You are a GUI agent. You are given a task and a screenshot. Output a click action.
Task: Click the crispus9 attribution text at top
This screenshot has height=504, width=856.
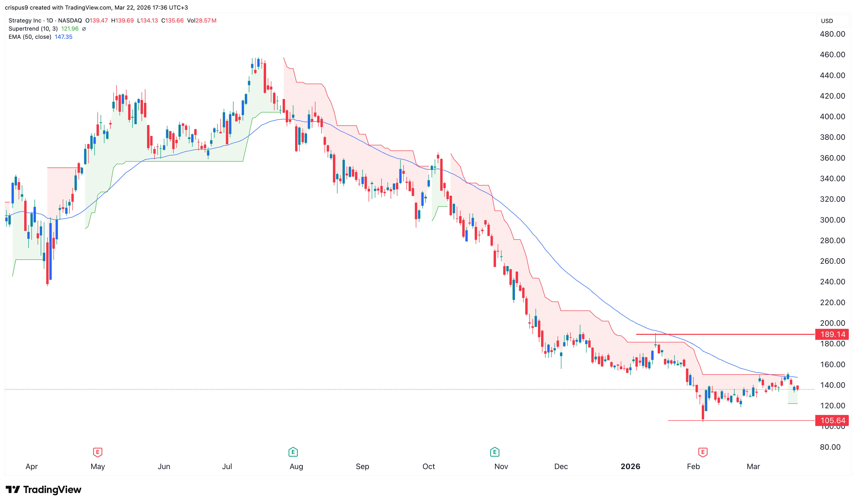click(x=96, y=7)
